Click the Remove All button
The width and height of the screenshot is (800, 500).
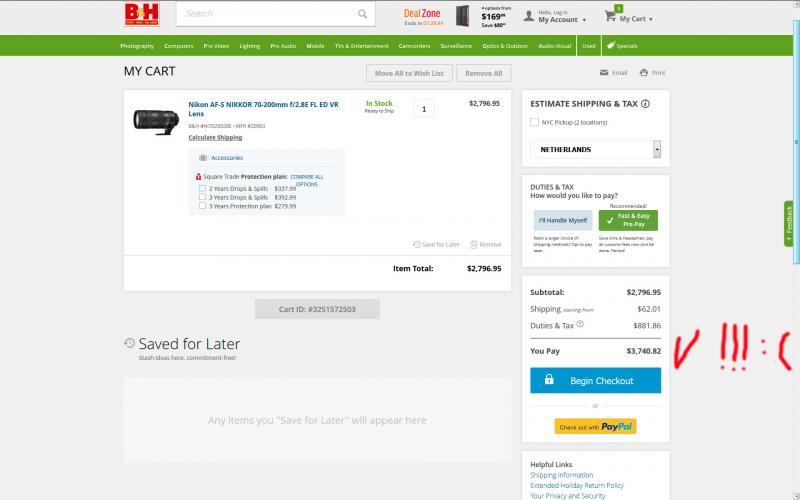click(x=484, y=73)
